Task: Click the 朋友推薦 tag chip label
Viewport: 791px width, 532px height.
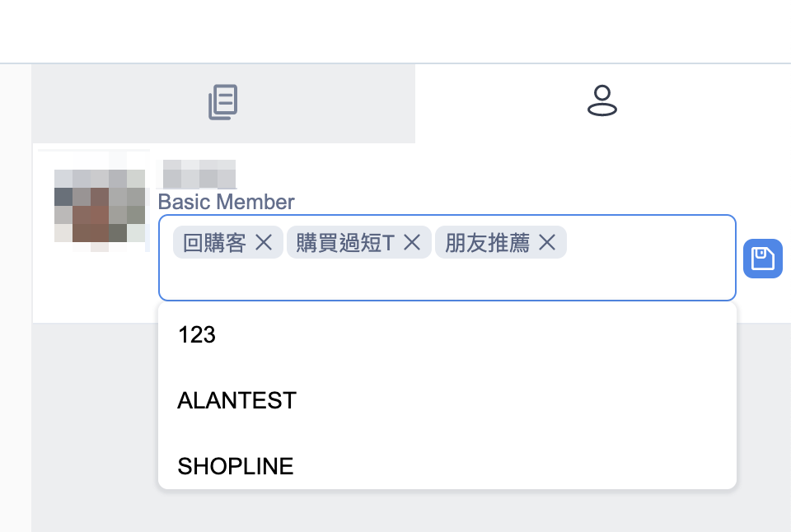Action: 487,243
